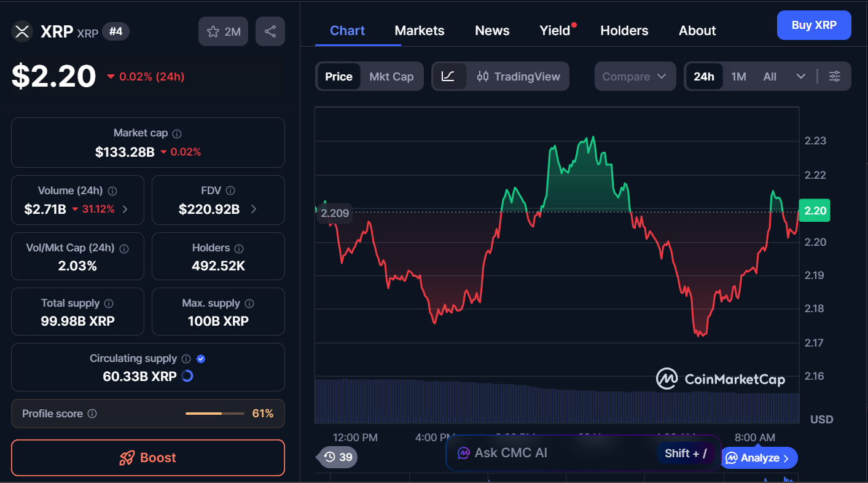Click the Buy XRP button
The image size is (868, 483).
pyautogui.click(x=814, y=25)
